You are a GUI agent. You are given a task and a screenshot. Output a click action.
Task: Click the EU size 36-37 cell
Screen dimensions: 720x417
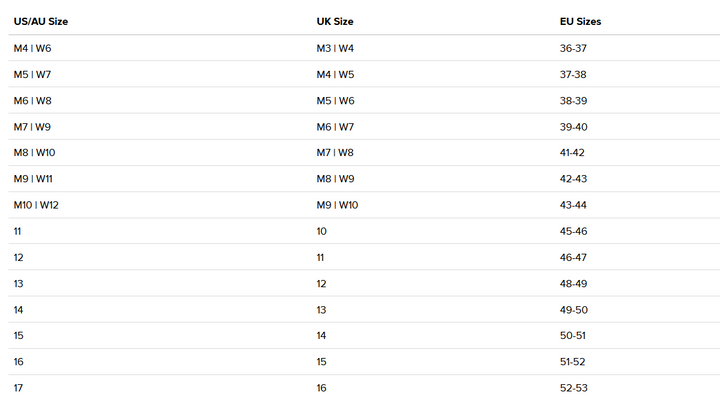[574, 48]
